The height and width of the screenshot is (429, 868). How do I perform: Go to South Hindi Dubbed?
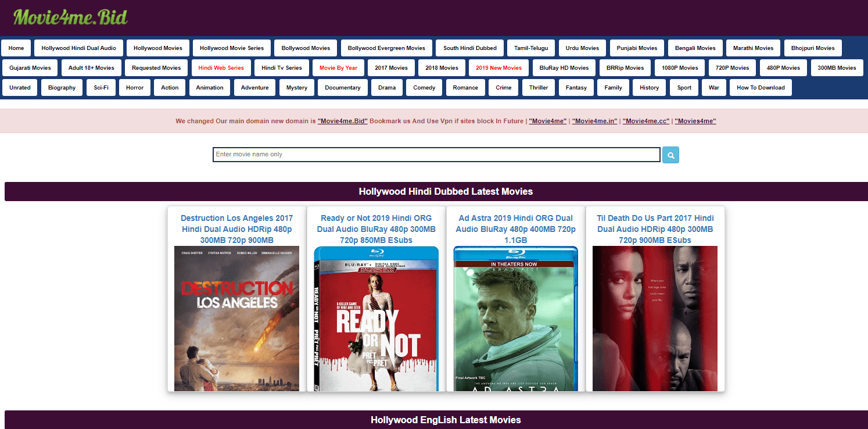[470, 48]
